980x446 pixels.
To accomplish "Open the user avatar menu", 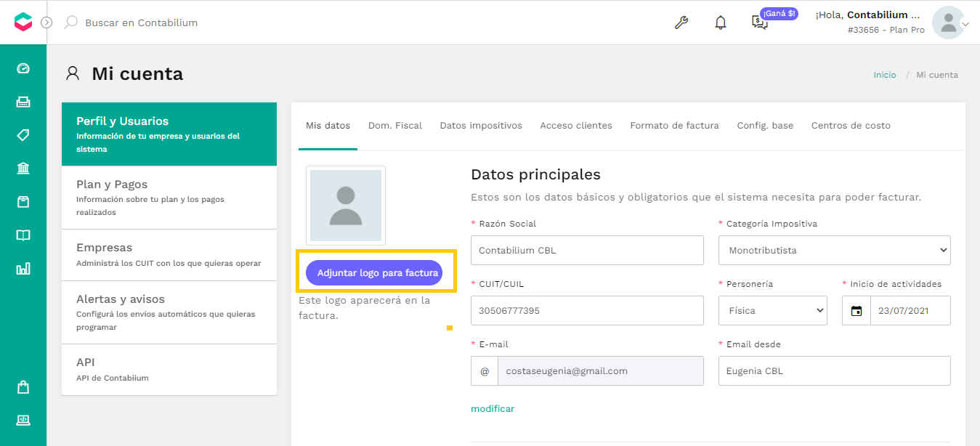I will pos(949,23).
